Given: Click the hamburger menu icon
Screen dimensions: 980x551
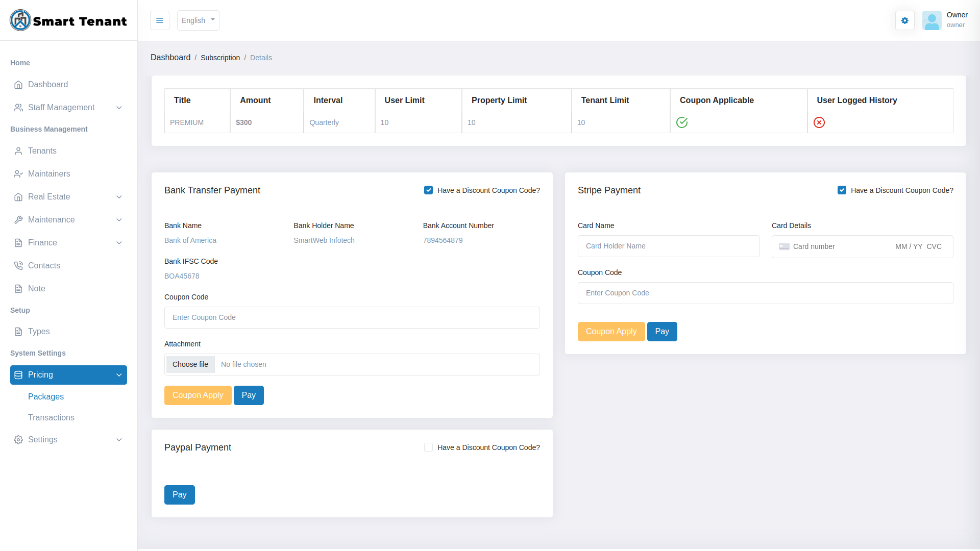Looking at the screenshot, I should [159, 20].
